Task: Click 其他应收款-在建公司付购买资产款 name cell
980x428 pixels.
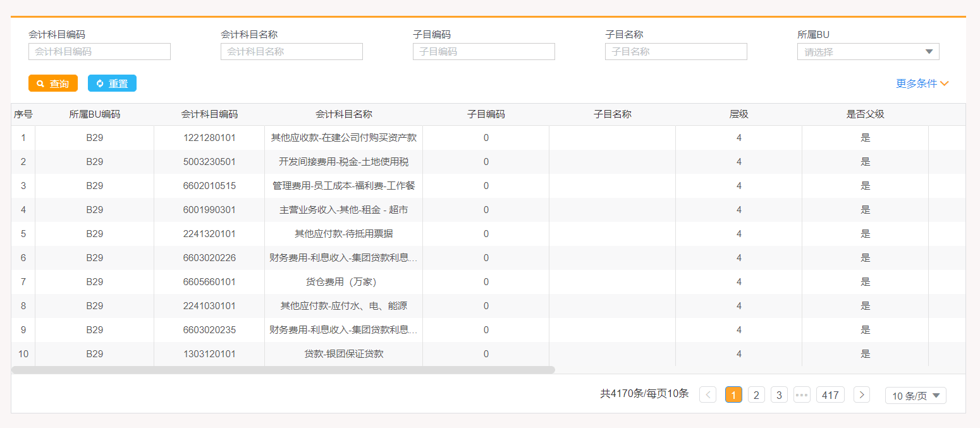Action: tap(344, 138)
